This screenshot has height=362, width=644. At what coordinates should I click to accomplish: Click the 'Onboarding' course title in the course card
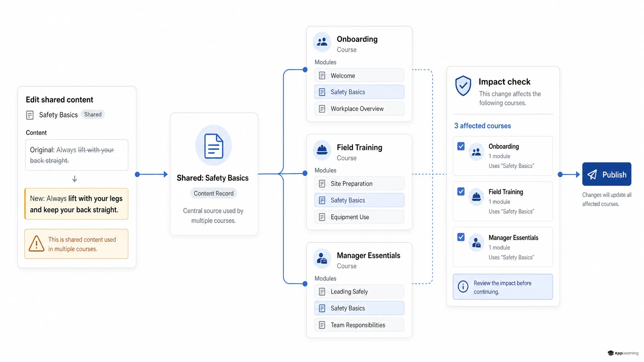[357, 39]
